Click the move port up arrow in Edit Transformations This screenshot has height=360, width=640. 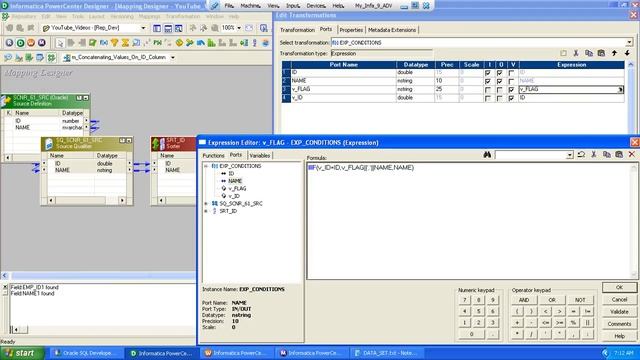[x=614, y=53]
